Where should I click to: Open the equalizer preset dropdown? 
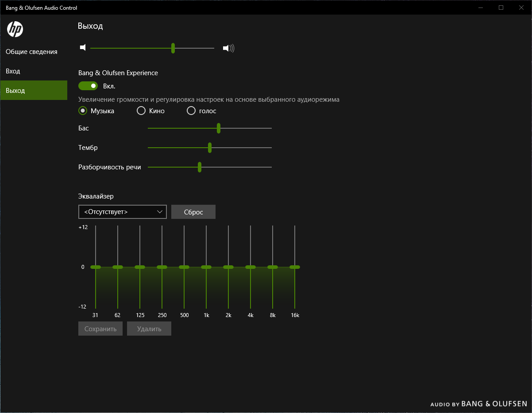tap(122, 212)
